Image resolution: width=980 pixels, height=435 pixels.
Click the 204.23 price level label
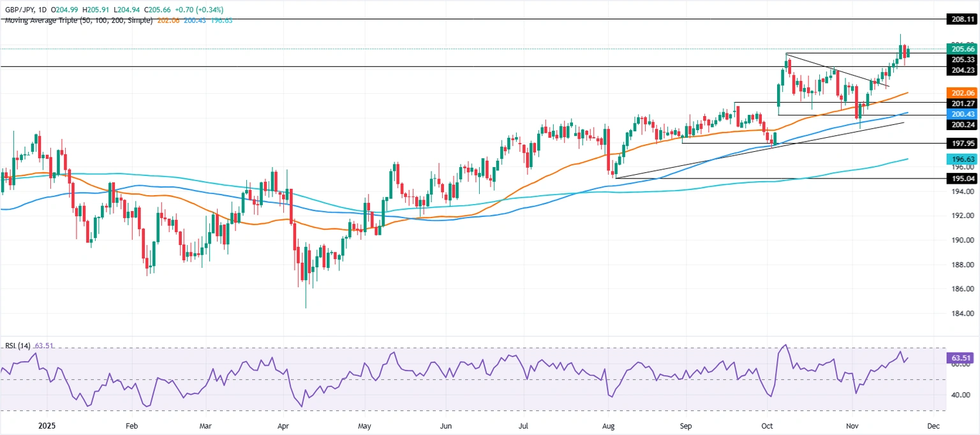click(x=961, y=71)
